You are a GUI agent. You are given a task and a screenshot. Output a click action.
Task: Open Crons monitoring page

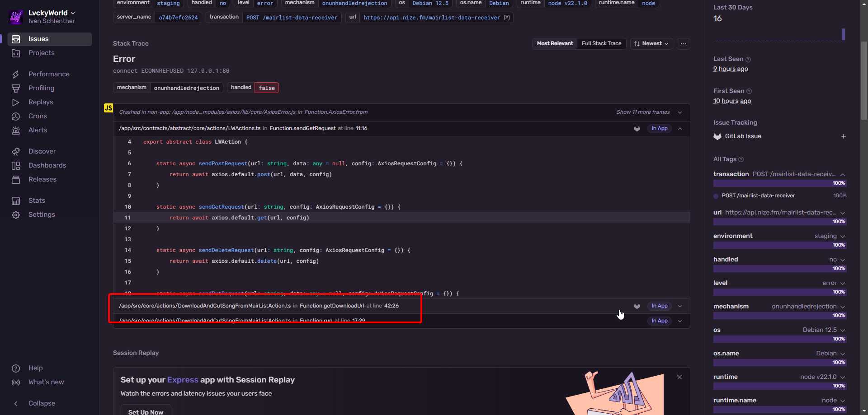38,116
